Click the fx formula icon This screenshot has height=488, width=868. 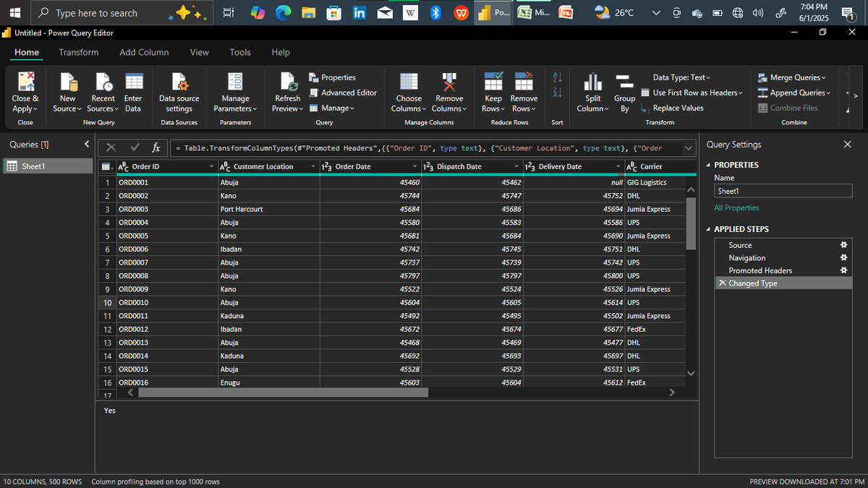point(156,147)
